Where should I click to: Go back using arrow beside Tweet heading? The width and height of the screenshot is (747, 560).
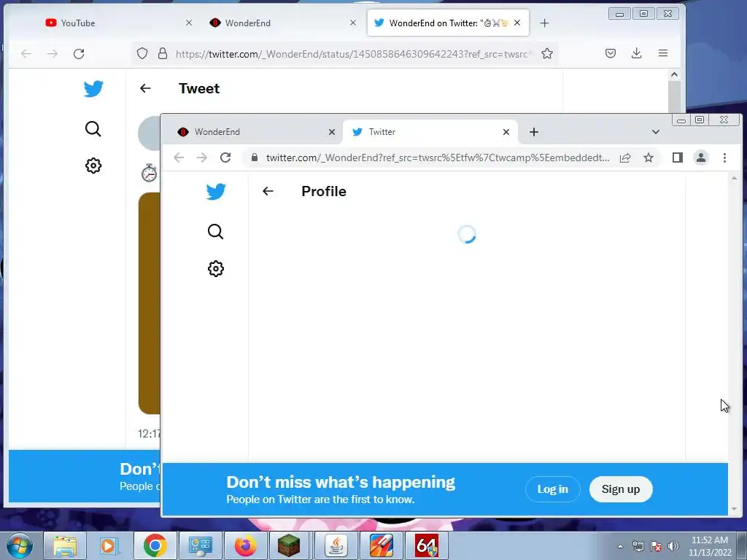145,88
